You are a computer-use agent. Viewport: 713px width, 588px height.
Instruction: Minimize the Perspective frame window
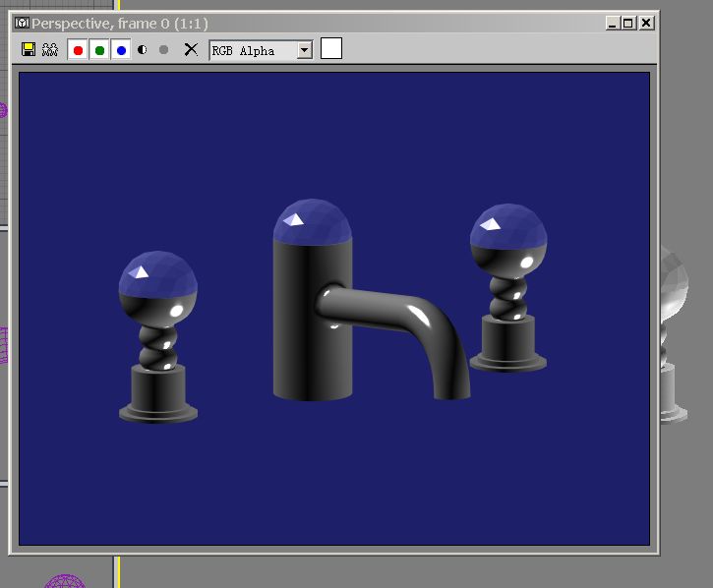tap(613, 23)
